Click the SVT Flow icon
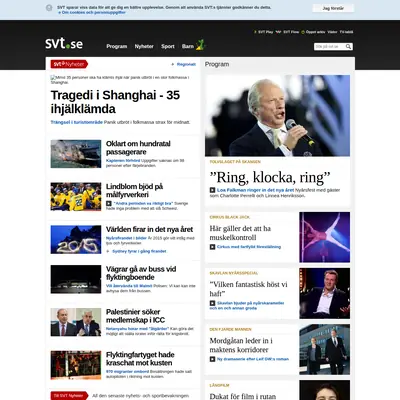This screenshot has width=400, height=400. [x=278, y=32]
